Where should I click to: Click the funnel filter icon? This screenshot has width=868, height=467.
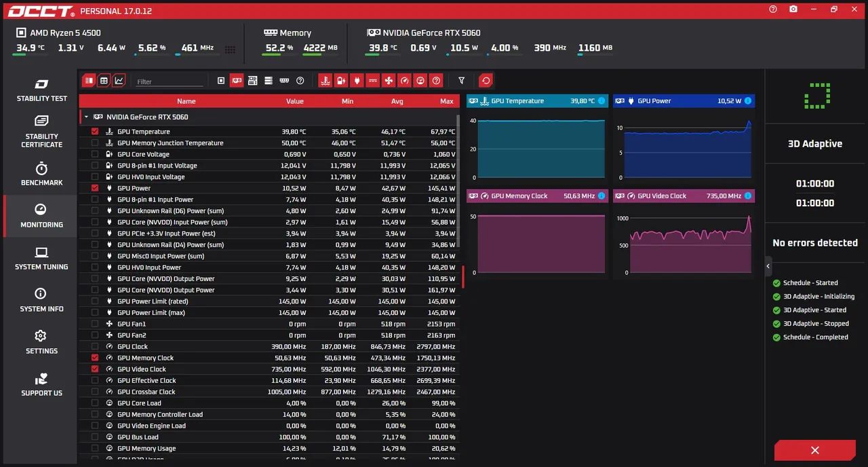(x=462, y=81)
